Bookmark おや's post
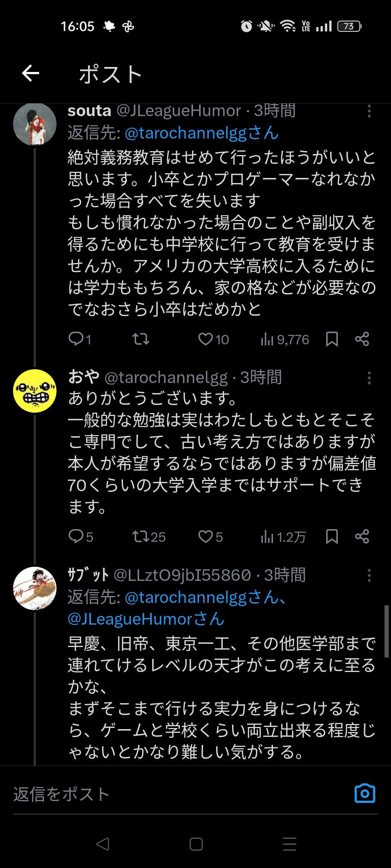The width and height of the screenshot is (391, 868). click(332, 536)
